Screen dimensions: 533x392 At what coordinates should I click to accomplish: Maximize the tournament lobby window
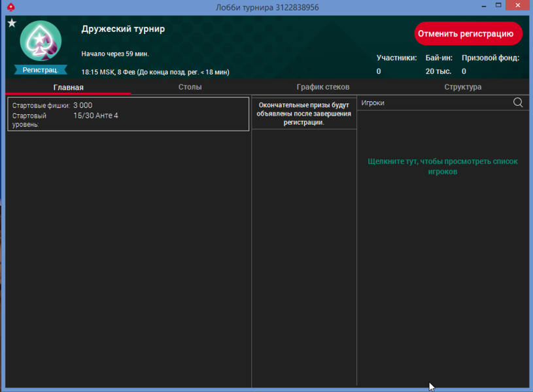[498, 5]
